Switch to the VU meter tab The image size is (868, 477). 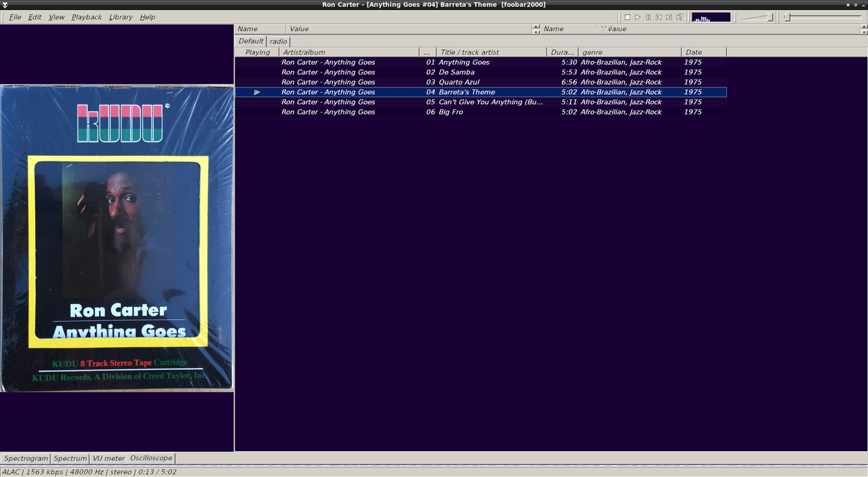[x=108, y=459]
